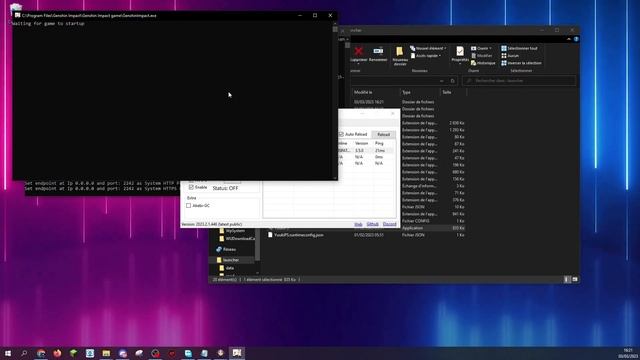Switch Explorer to the details view icon
Viewport: 640px width, 360px height.
(567, 280)
